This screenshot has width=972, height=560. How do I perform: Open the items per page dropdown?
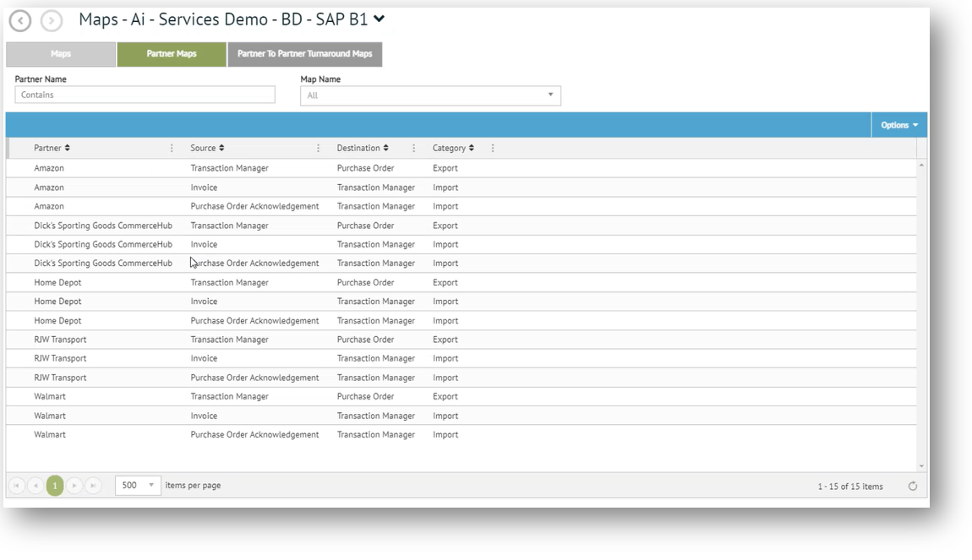tap(151, 486)
